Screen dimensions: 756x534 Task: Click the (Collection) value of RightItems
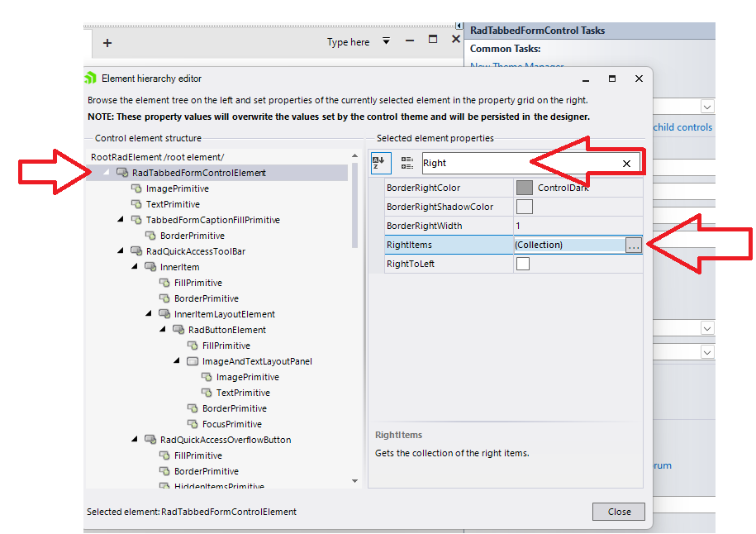pyautogui.click(x=539, y=245)
